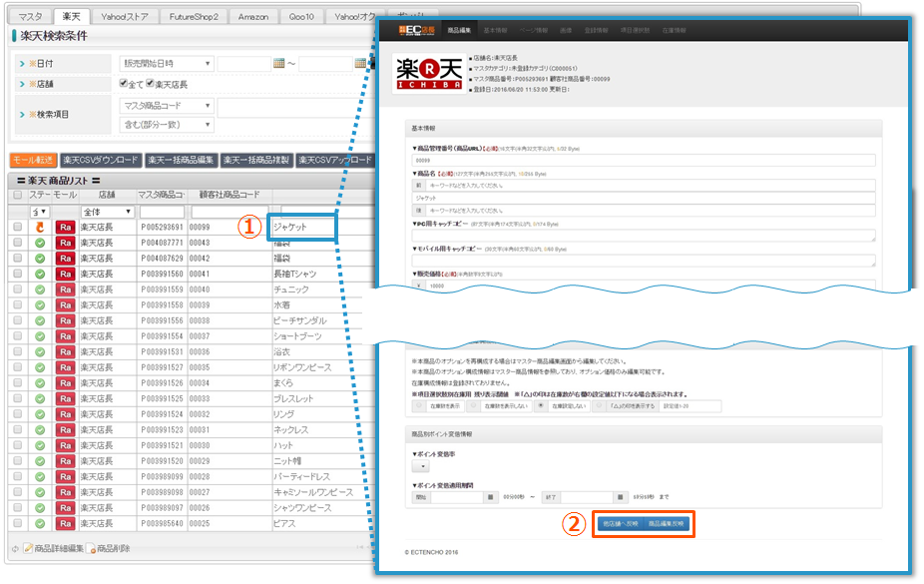Screen dimensions: 924x584
Task: Click the Ra mall icon in row P003991559
Action: click(x=65, y=290)
